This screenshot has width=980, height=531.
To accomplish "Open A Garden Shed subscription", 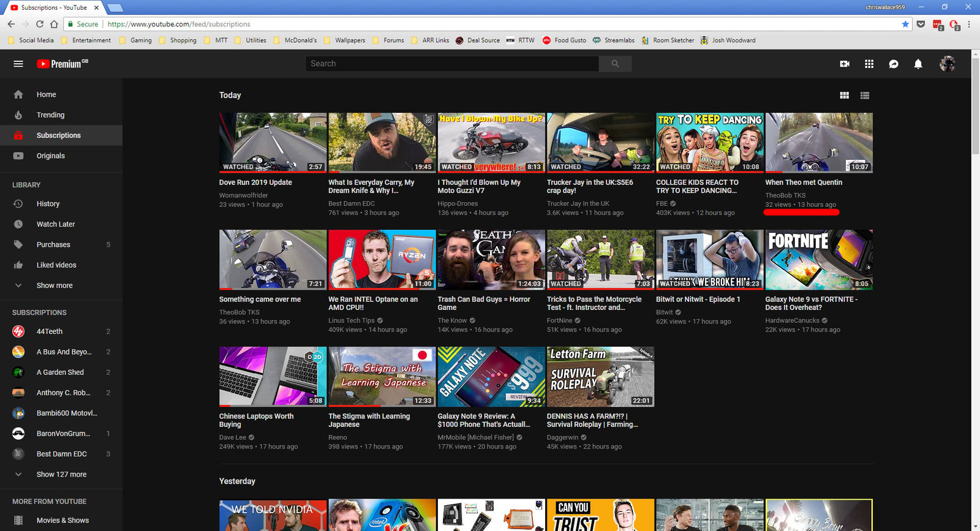I will click(x=61, y=372).
